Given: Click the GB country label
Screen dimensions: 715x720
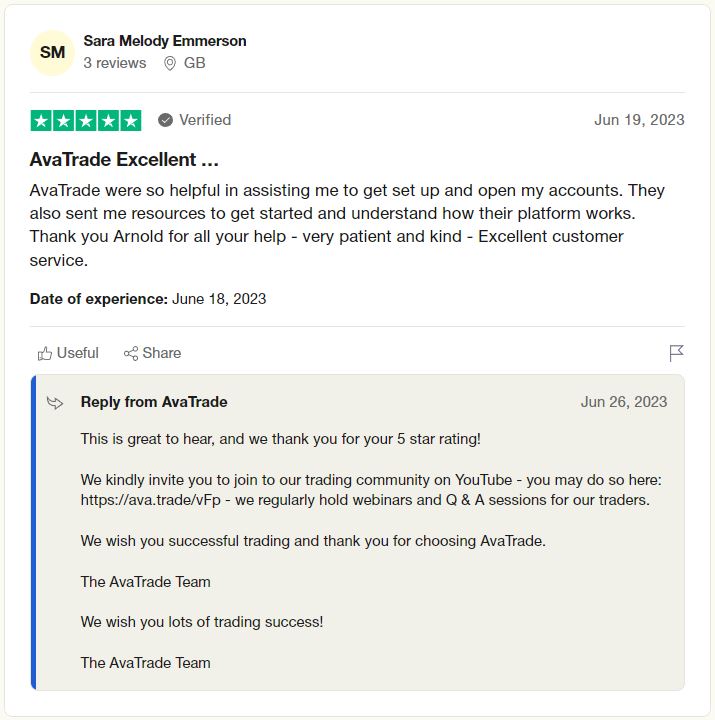Looking at the screenshot, I should [x=195, y=63].
